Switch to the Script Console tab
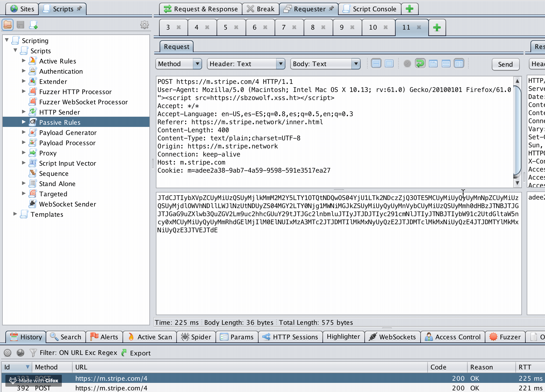The height and width of the screenshot is (392, 545). 370,9
